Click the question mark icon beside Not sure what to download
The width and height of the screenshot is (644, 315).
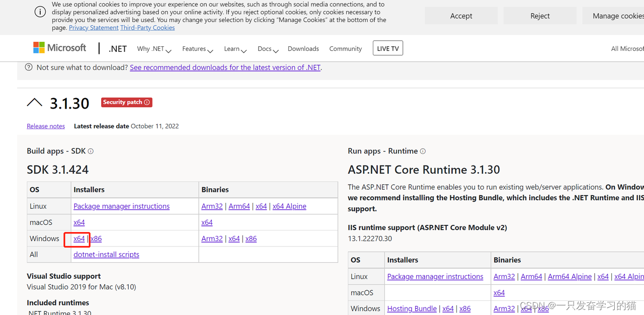(29, 67)
